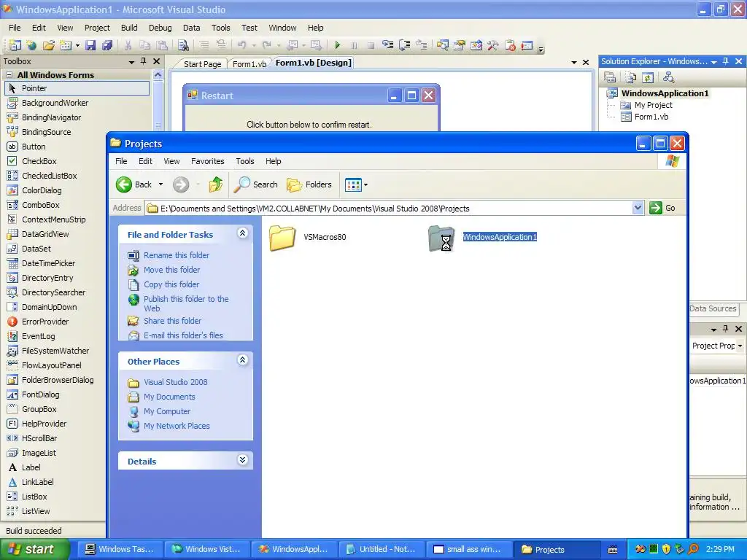The height and width of the screenshot is (560, 747).
Task: Click the Step Into debug icon
Action: (x=388, y=45)
